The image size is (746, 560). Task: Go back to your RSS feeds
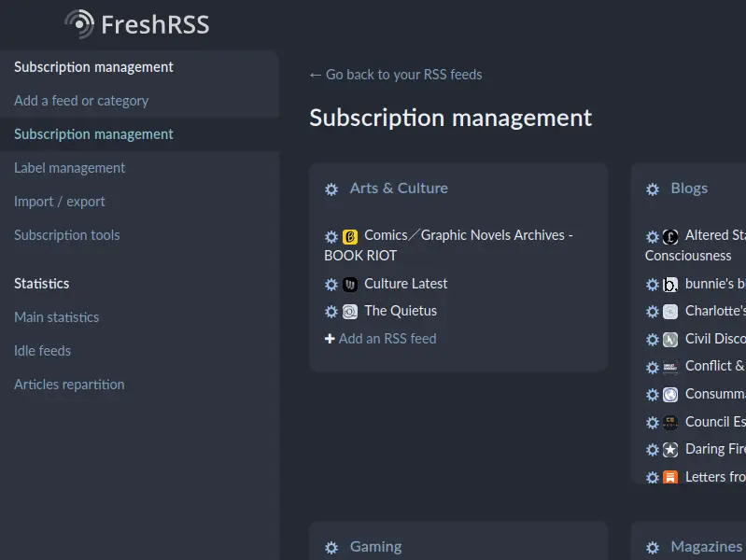[396, 75]
